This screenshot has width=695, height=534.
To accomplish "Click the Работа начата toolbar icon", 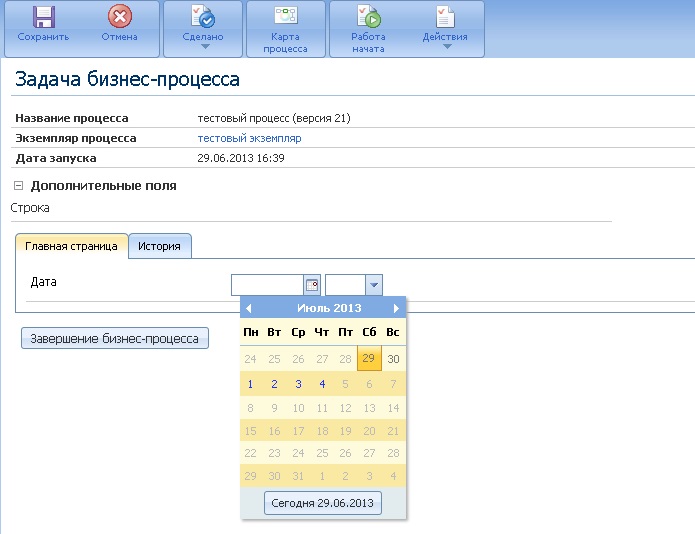I will (368, 17).
